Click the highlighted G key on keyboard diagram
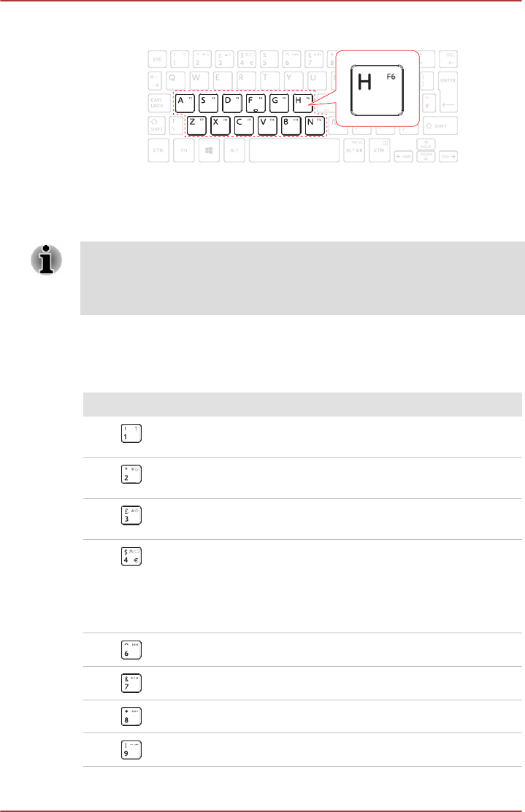The height and width of the screenshot is (812, 525). pyautogui.click(x=278, y=103)
